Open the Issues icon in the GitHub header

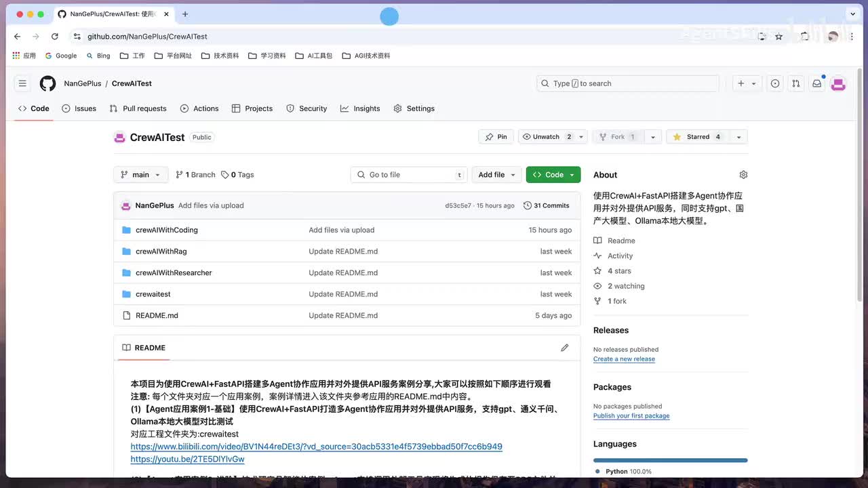point(775,83)
